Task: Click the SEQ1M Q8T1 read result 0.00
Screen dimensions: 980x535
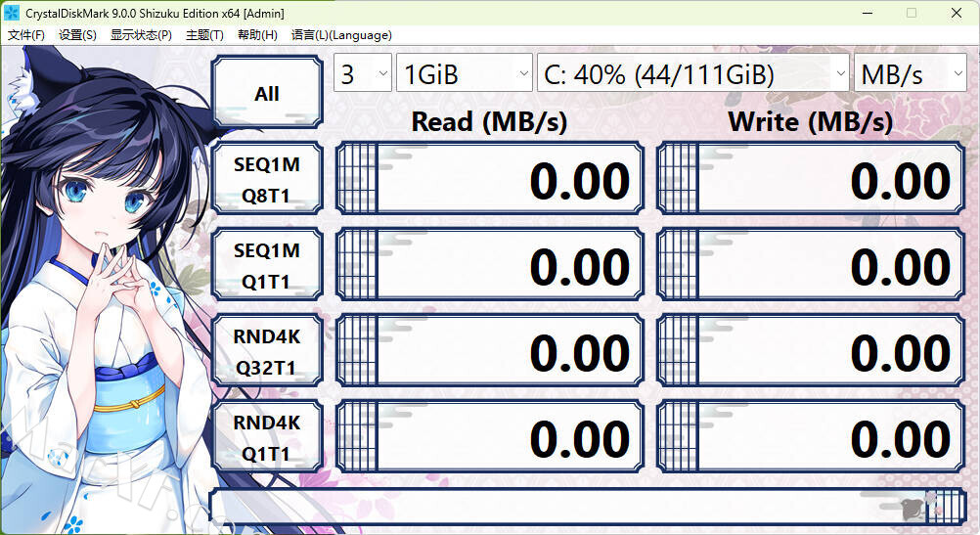Action: (x=490, y=179)
